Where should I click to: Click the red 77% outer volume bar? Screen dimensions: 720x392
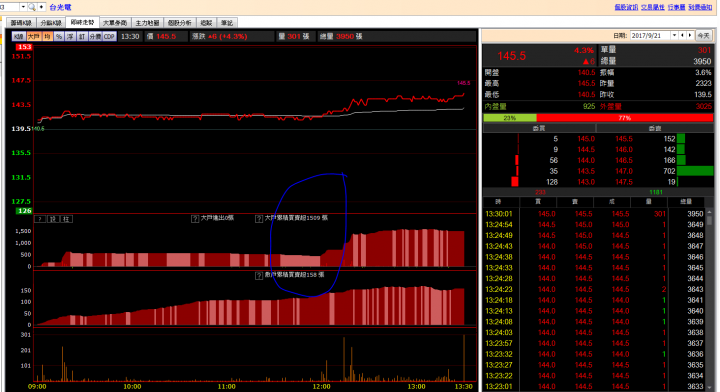(624, 118)
